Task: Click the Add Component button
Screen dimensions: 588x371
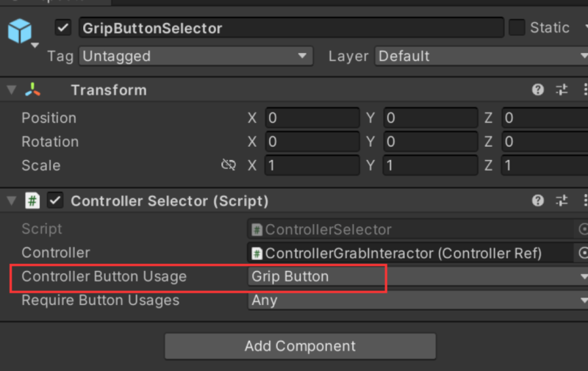Action: tap(300, 346)
